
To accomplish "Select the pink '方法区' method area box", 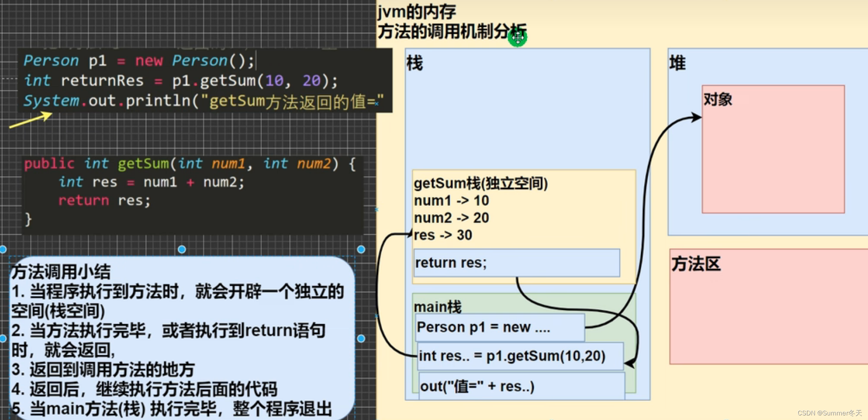I will (x=769, y=306).
